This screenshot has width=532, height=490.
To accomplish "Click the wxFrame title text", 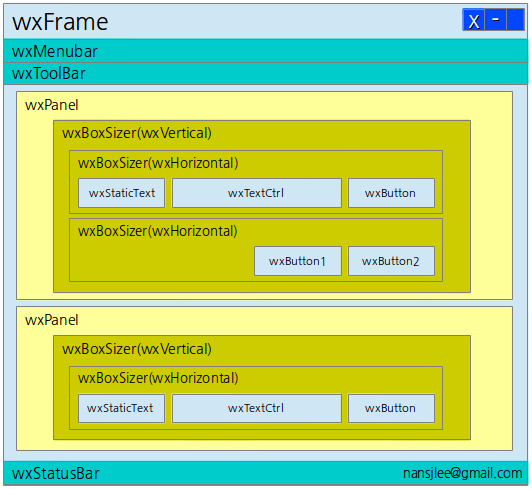I will [x=60, y=22].
